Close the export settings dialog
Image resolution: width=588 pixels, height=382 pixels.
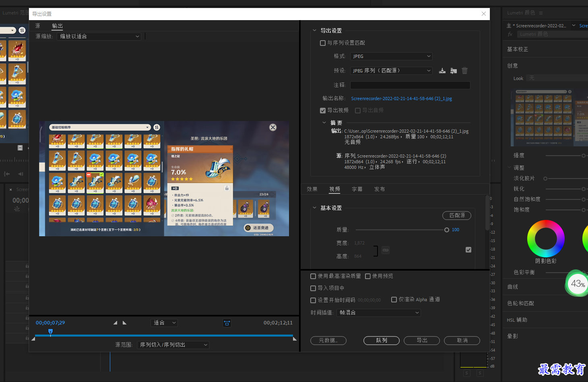484,14
